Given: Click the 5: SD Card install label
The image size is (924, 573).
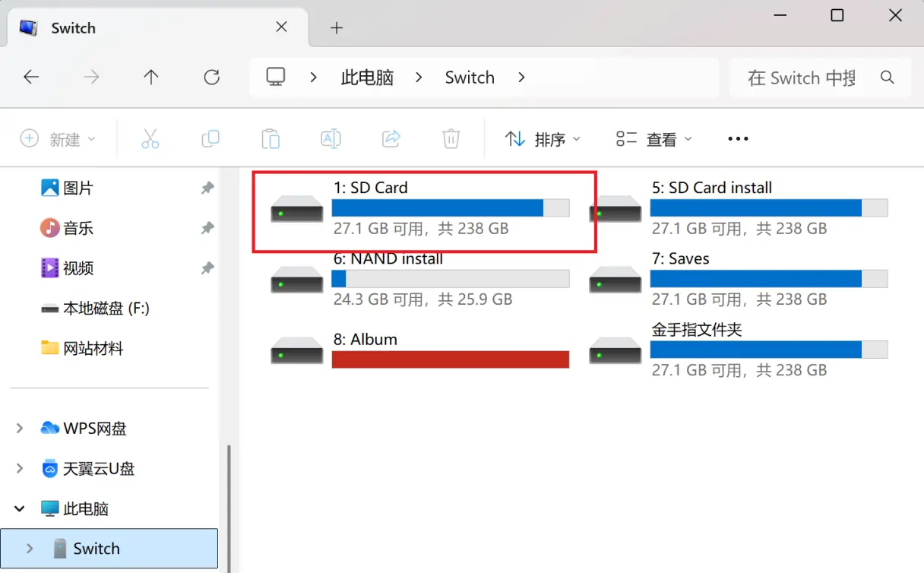Looking at the screenshot, I should pyautogui.click(x=711, y=188).
